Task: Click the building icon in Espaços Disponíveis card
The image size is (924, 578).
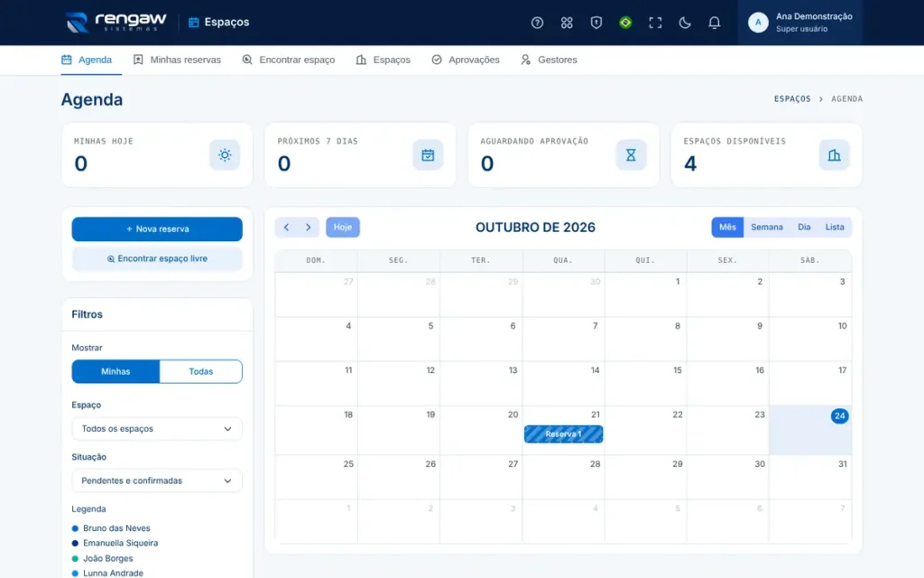Action: click(x=834, y=155)
